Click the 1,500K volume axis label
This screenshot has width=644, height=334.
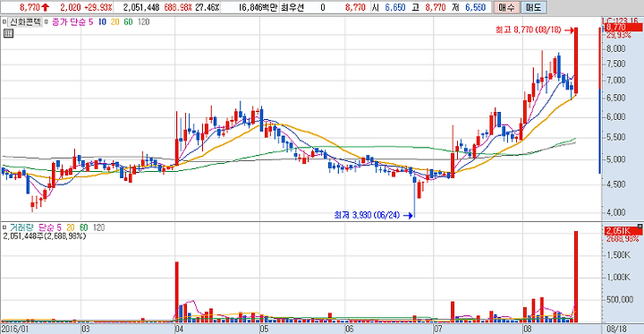coord(619,255)
